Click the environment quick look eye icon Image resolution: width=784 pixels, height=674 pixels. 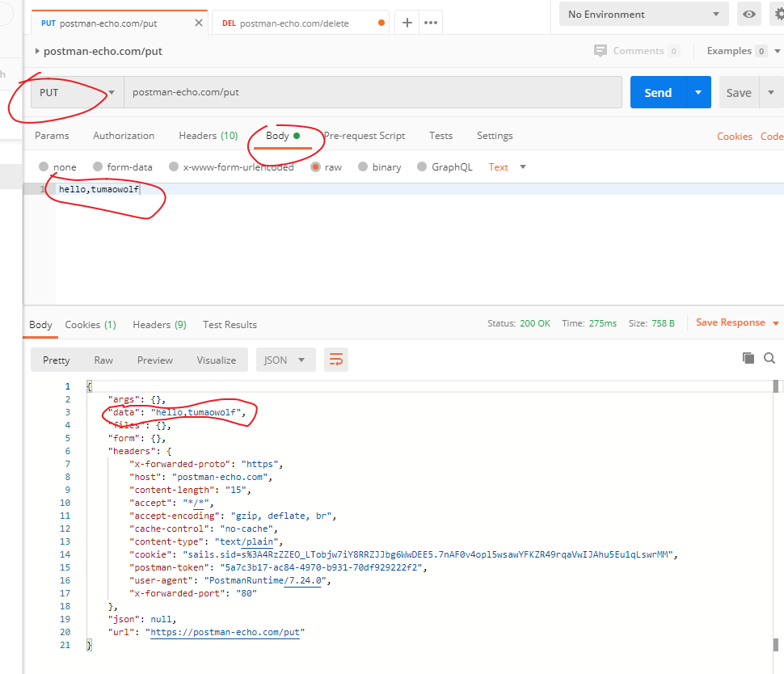[x=749, y=14]
